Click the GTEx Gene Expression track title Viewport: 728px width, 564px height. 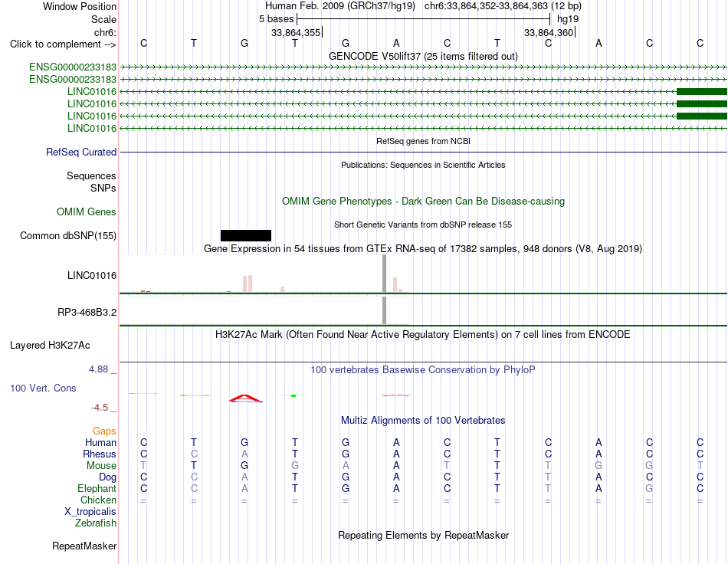click(423, 248)
